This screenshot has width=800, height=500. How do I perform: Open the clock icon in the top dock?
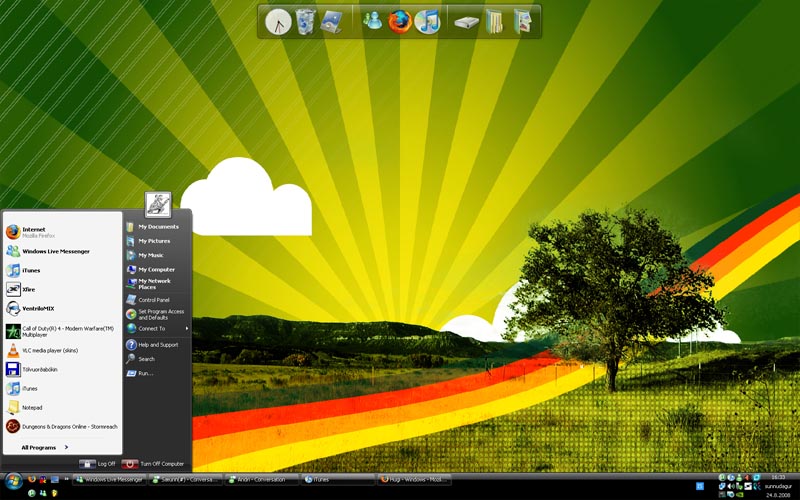pyautogui.click(x=278, y=22)
